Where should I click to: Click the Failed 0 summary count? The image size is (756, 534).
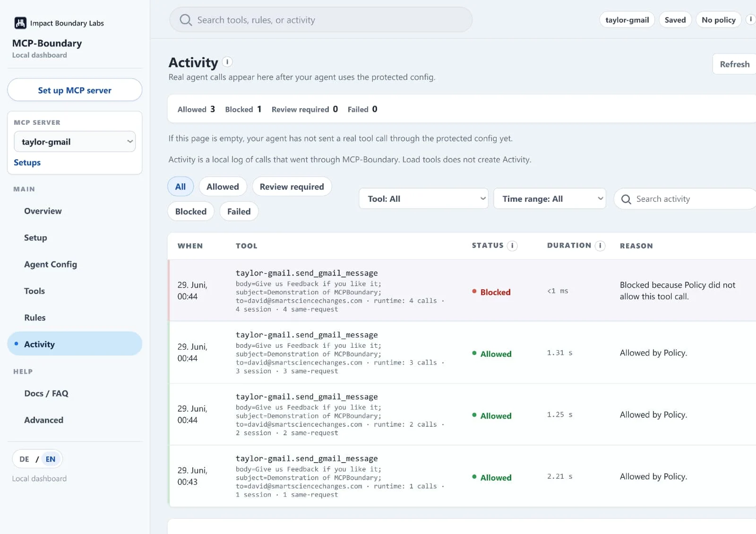click(x=362, y=109)
